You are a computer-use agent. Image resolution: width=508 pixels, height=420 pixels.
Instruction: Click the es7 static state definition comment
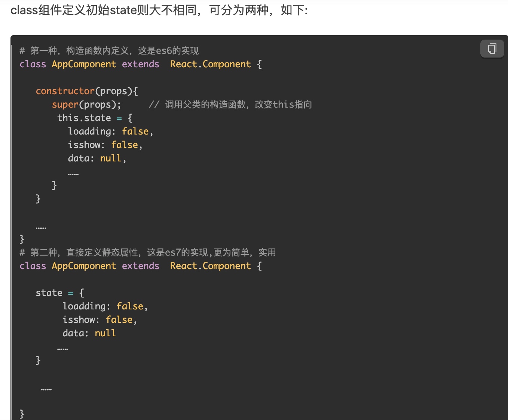point(148,252)
